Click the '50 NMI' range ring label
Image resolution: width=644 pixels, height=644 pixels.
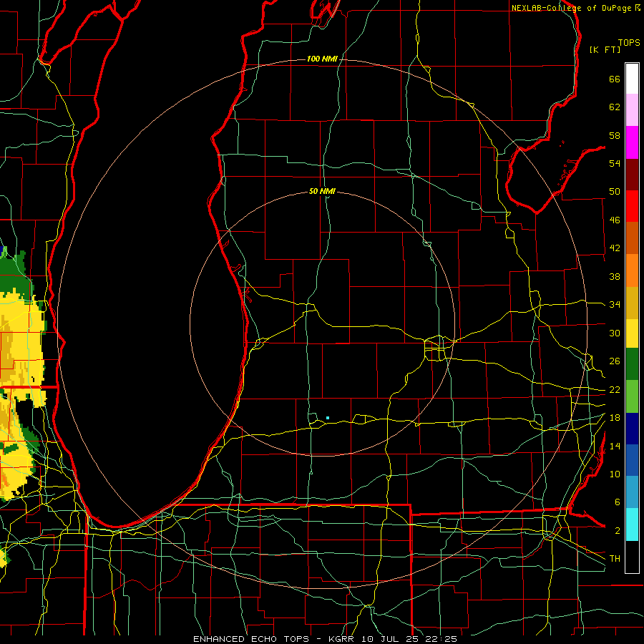click(322, 191)
